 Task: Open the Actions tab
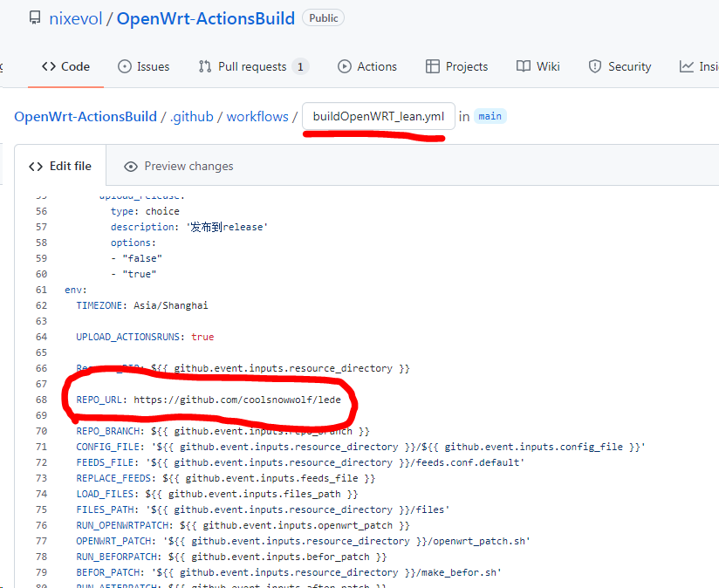367,66
